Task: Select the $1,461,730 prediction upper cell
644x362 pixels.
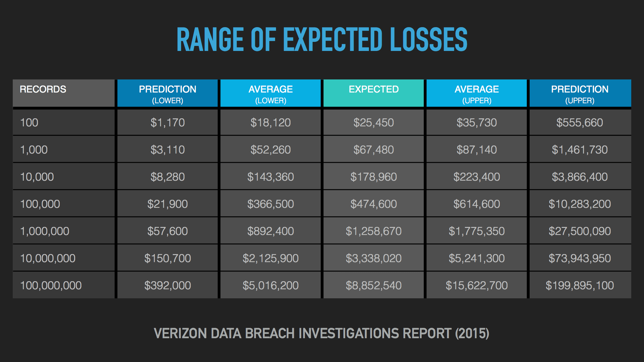Action: point(580,149)
